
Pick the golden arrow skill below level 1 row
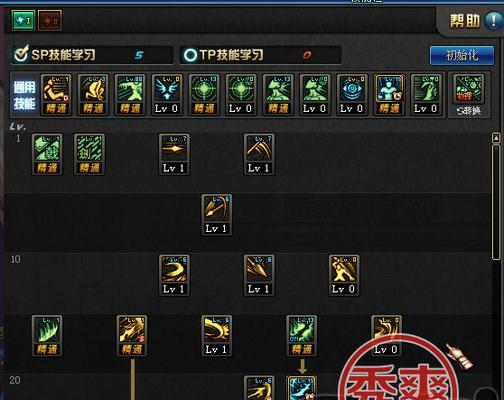[x=217, y=215]
